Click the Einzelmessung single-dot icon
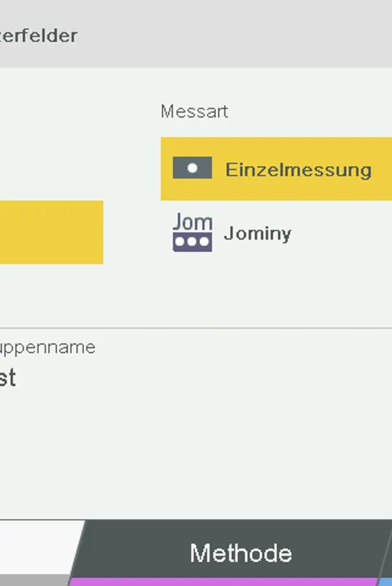The width and height of the screenshot is (392, 586). pos(193,168)
